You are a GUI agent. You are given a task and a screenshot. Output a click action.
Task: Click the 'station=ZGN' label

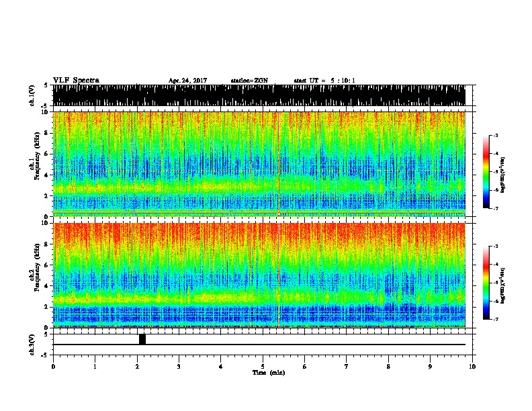249,81
